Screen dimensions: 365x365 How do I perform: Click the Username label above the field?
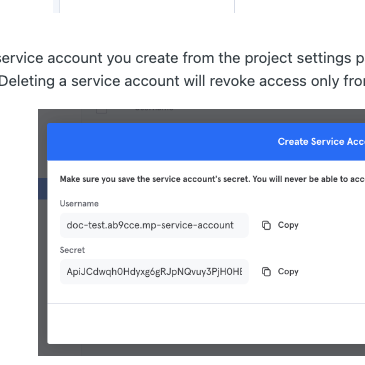(x=79, y=204)
